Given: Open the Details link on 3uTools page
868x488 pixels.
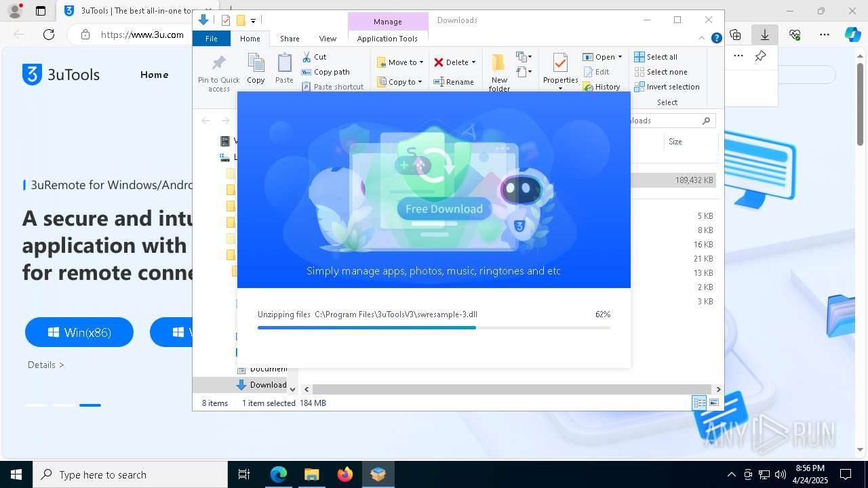Looking at the screenshot, I should point(46,365).
